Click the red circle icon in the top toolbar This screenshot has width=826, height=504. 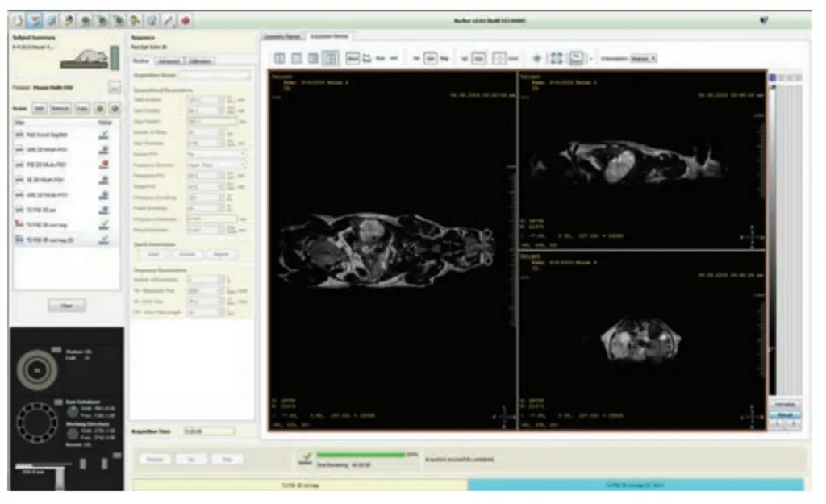click(x=186, y=20)
